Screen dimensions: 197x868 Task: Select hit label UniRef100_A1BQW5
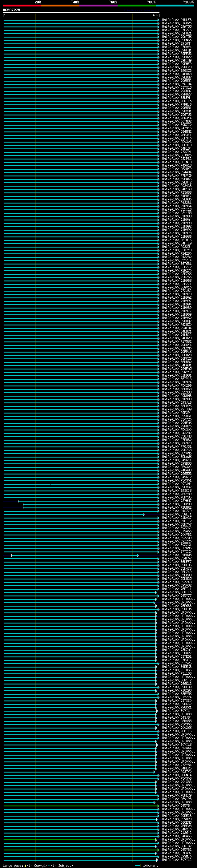point(177,555)
